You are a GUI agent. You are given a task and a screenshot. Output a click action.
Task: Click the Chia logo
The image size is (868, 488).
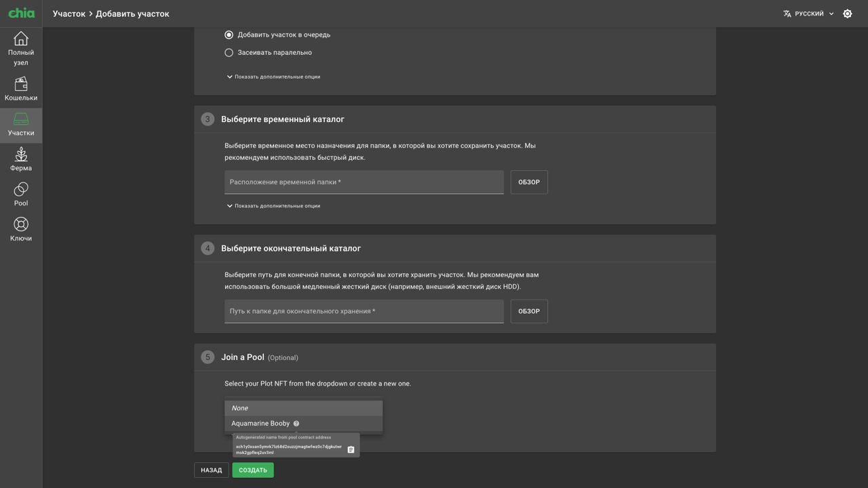tap(22, 14)
